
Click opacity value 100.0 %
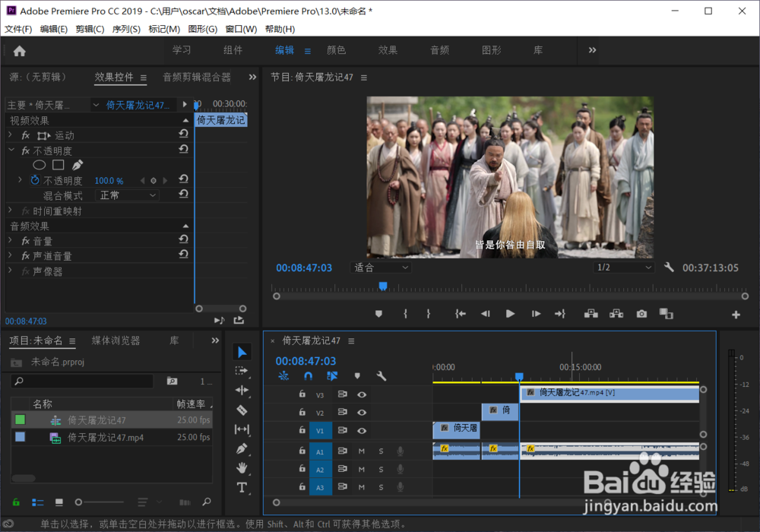[109, 181]
